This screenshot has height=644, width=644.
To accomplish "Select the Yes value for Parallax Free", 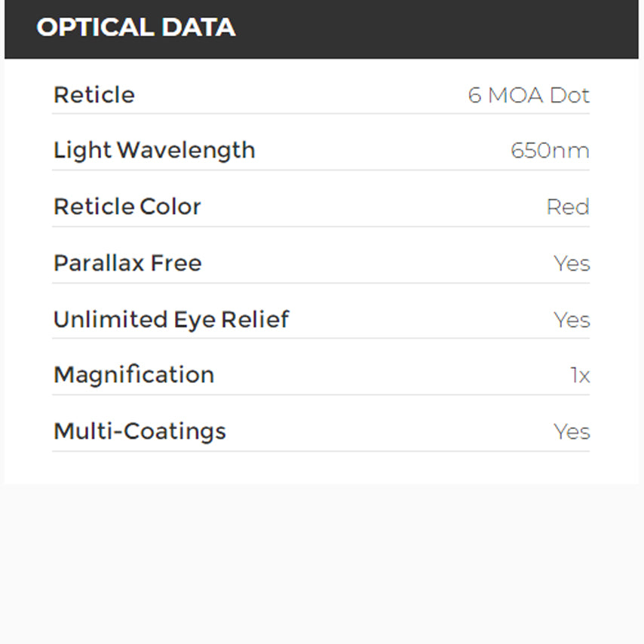I will coord(572,264).
